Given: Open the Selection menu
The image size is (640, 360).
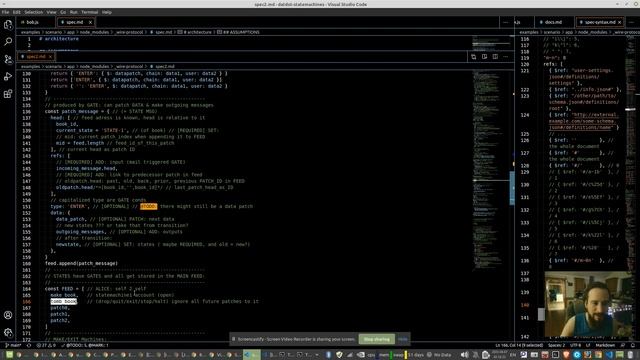Looking at the screenshot, I should click(33, 12).
